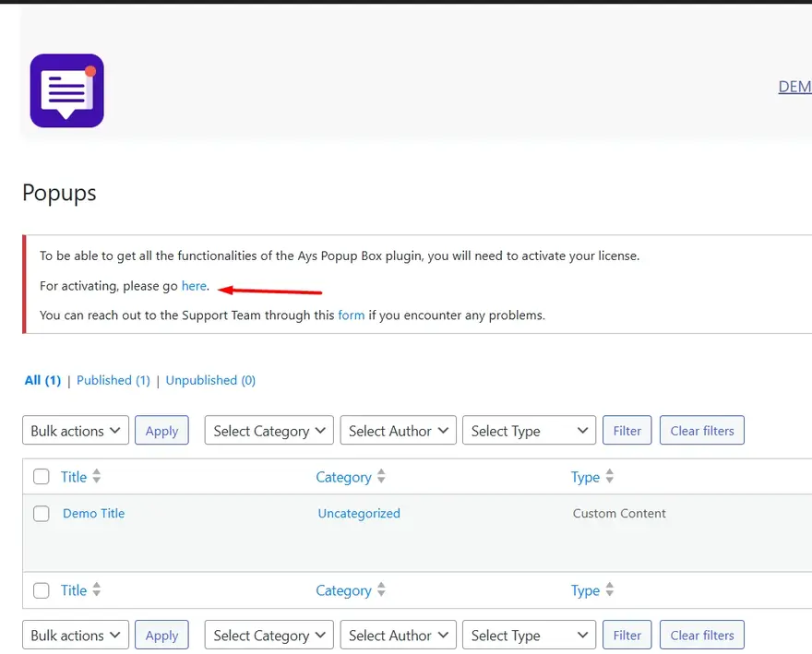Viewport: 812px width, 654px height.
Task: Tick the select-all checkbox in table header
Action: 42,477
